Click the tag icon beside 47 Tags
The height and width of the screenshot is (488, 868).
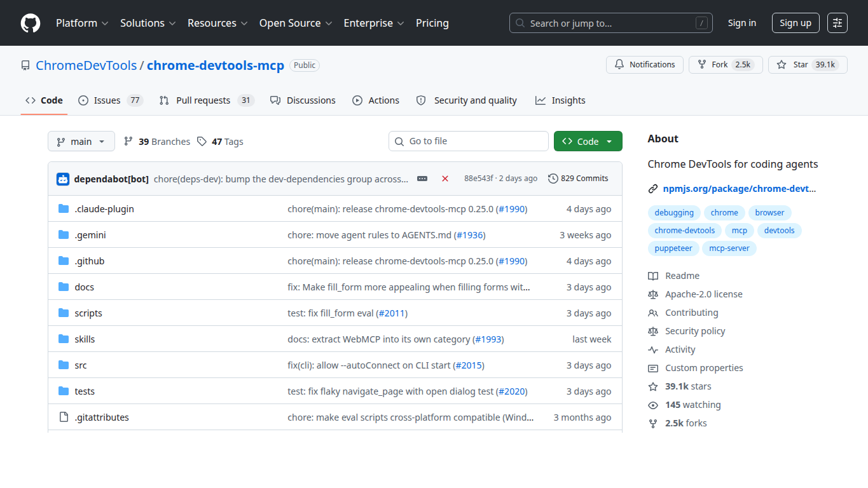202,142
